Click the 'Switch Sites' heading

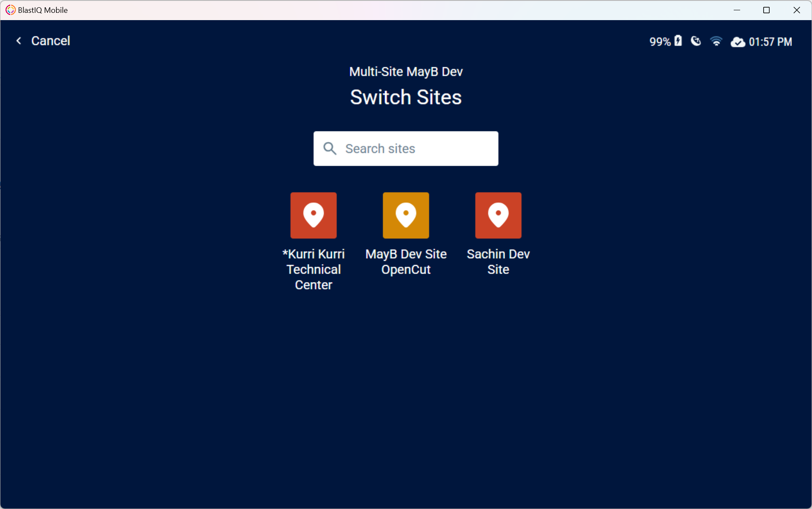click(x=406, y=97)
